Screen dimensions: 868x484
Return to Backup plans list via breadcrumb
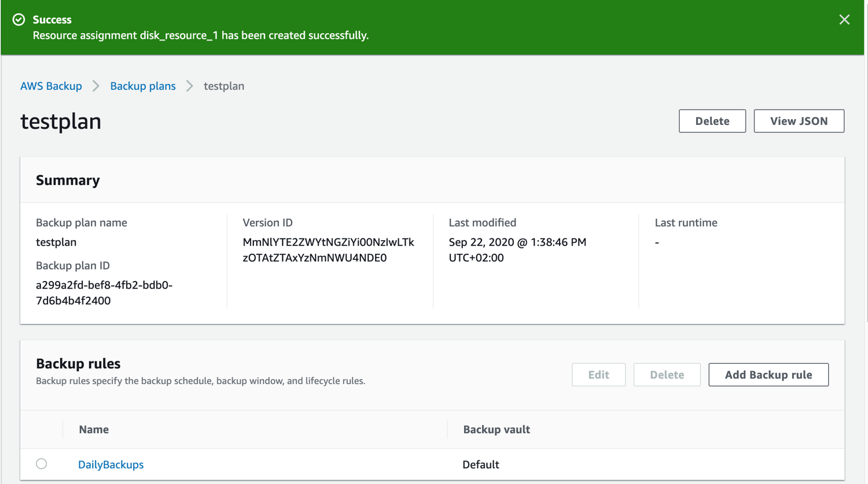[142, 86]
